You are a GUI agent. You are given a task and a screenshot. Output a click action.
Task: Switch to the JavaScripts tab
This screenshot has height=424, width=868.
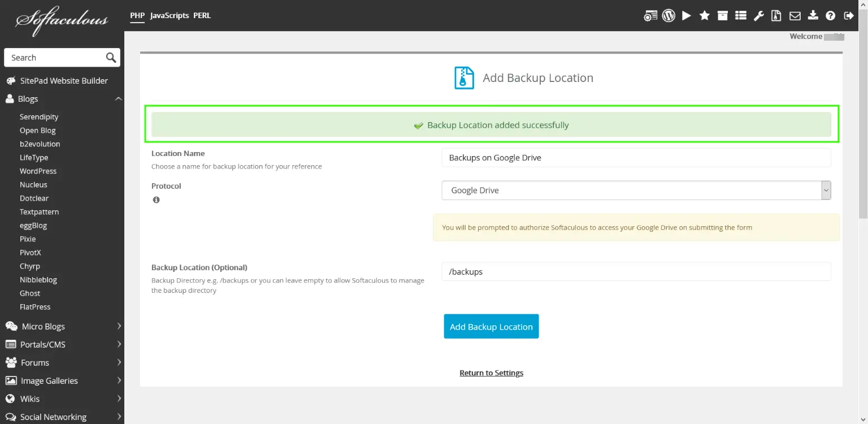tap(169, 15)
